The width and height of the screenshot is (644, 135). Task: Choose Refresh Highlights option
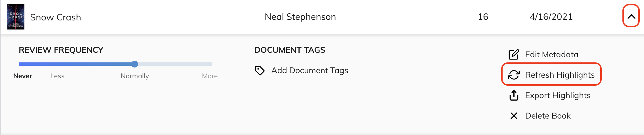(560, 75)
